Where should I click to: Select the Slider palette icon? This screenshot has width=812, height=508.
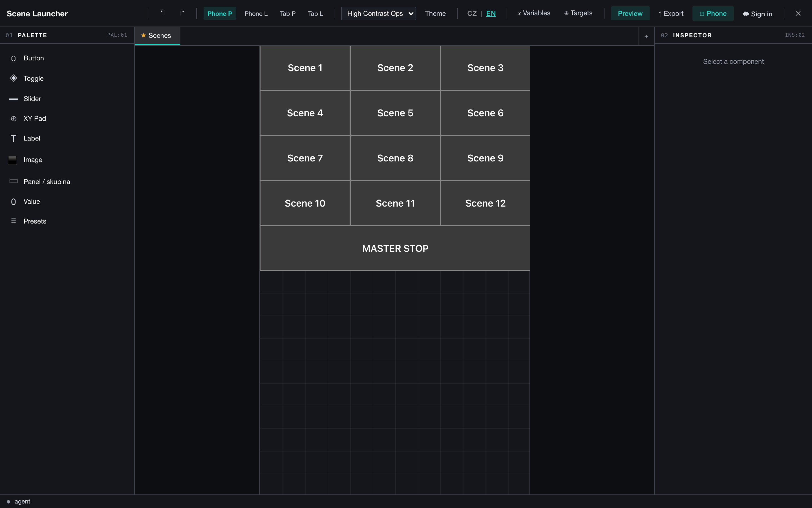pyautogui.click(x=14, y=99)
